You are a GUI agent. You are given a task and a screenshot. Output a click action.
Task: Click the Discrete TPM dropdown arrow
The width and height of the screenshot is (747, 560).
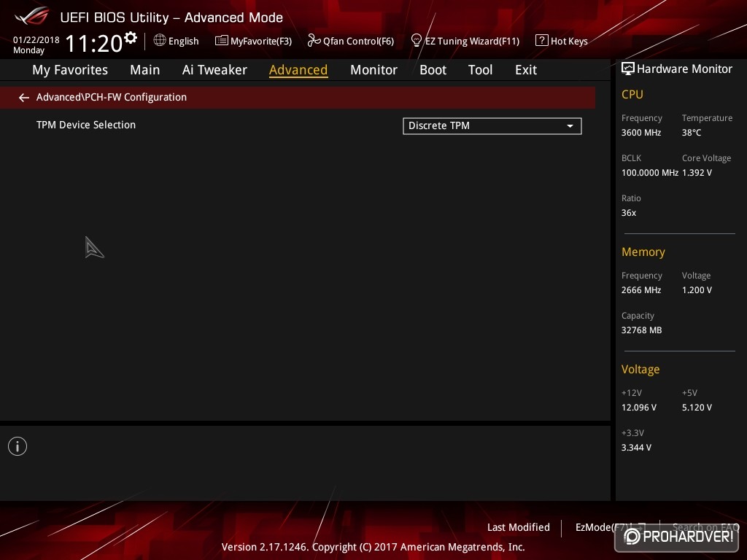point(570,126)
